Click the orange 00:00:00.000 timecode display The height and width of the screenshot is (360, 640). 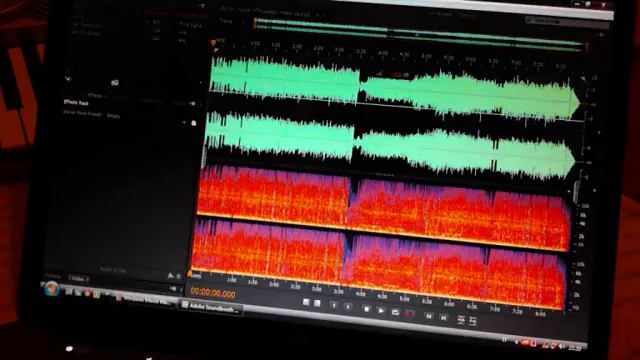coord(213,293)
